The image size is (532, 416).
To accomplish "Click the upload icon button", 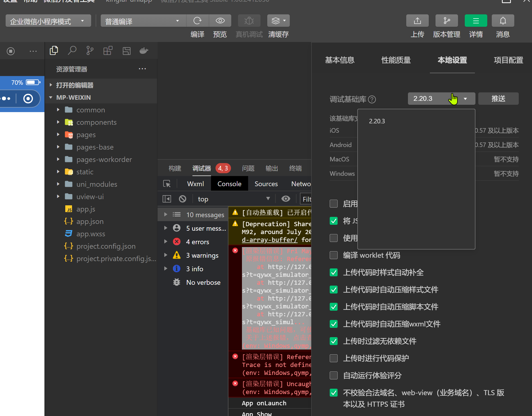I will click(417, 21).
